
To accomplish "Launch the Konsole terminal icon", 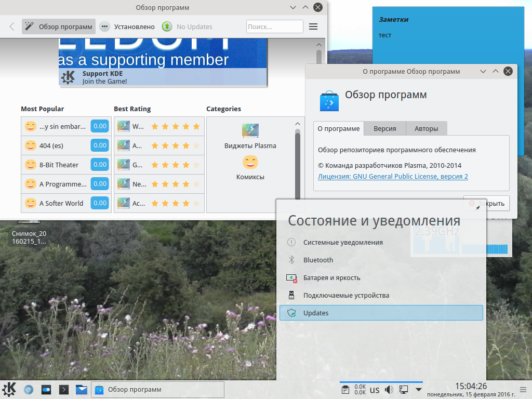I will tap(64, 390).
